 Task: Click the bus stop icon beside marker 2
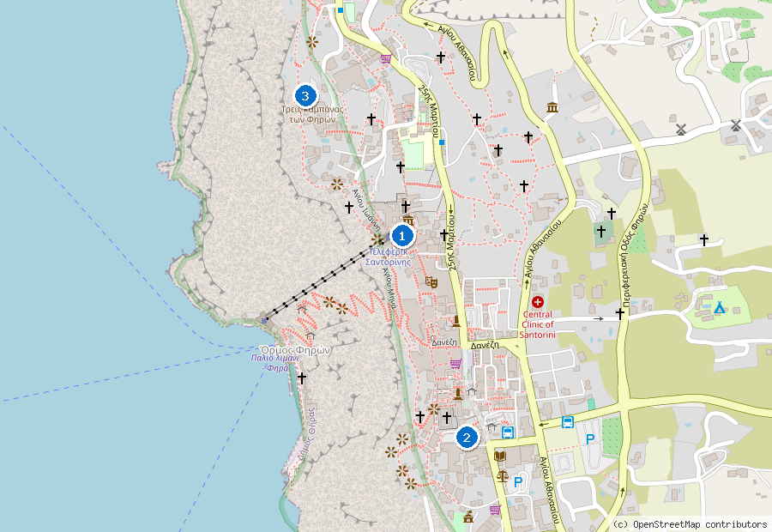coord(508,432)
